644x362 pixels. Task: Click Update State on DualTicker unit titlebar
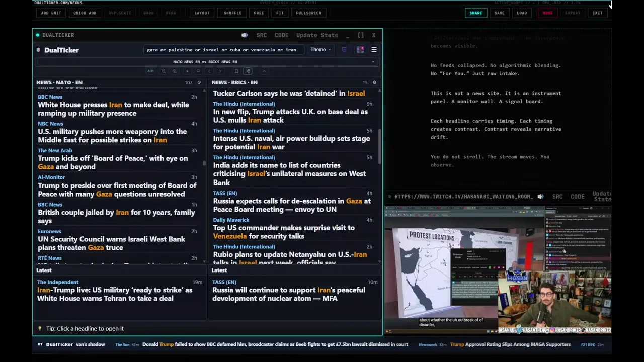[x=317, y=35]
